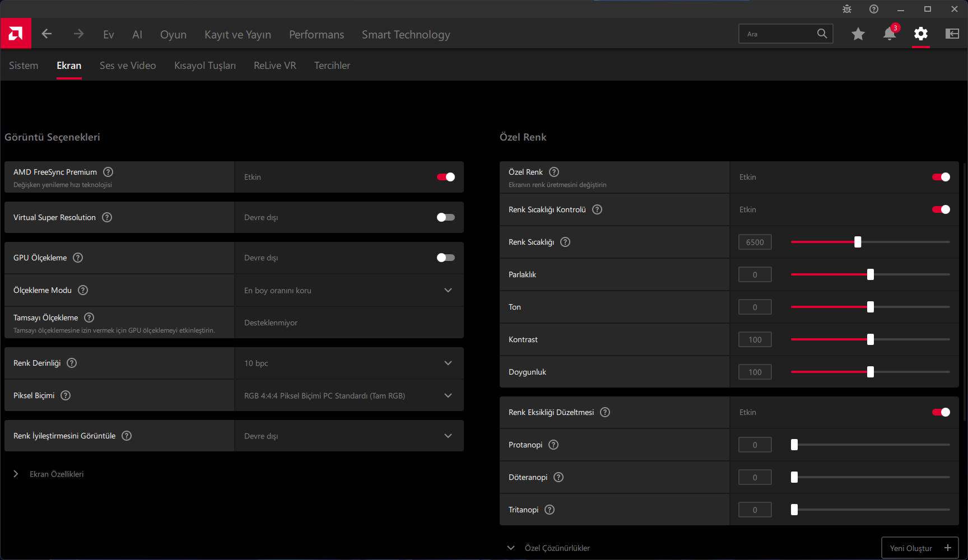Viewport: 968px width, 560px height.
Task: Turn off Özel Renk toggle
Action: [x=941, y=177]
